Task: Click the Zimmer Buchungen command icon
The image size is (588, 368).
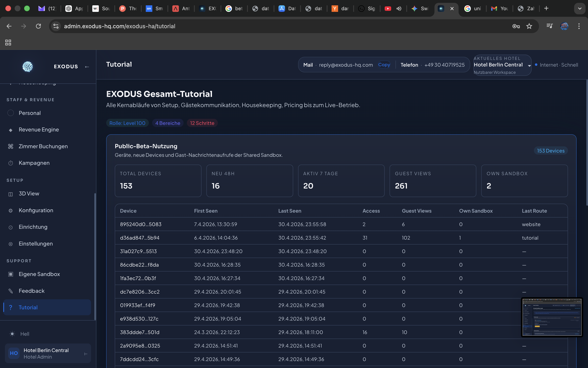Action: (x=11, y=146)
